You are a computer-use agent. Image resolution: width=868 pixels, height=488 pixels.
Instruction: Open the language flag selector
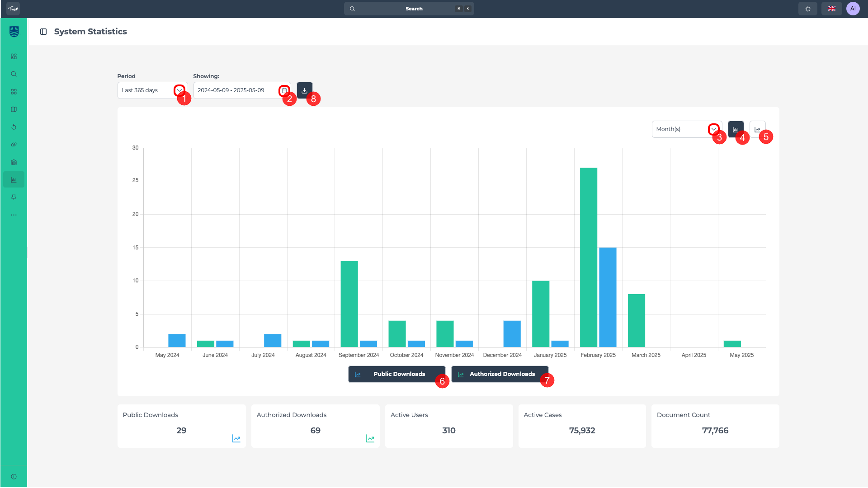click(x=831, y=9)
